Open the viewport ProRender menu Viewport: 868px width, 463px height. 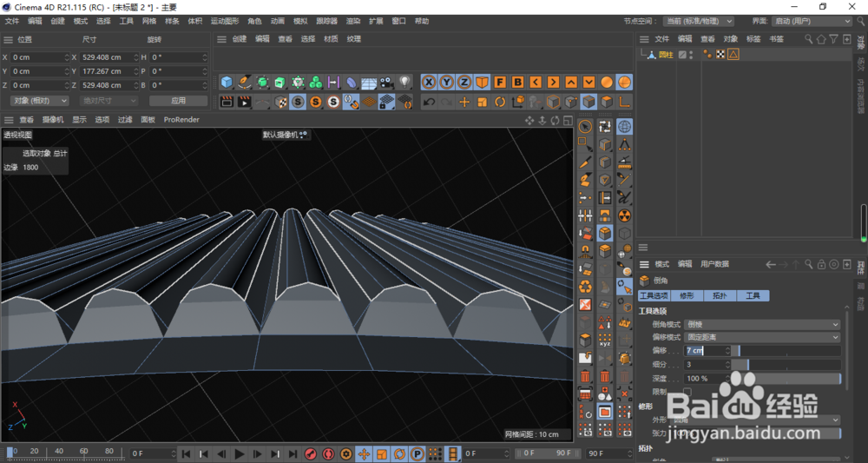181,120
